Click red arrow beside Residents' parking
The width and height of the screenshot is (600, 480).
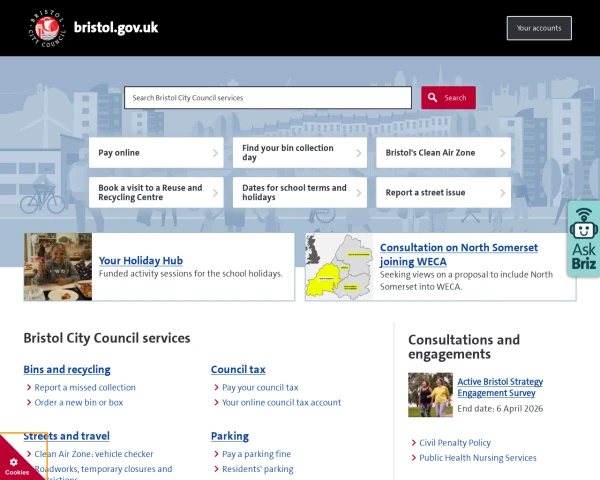pos(217,469)
